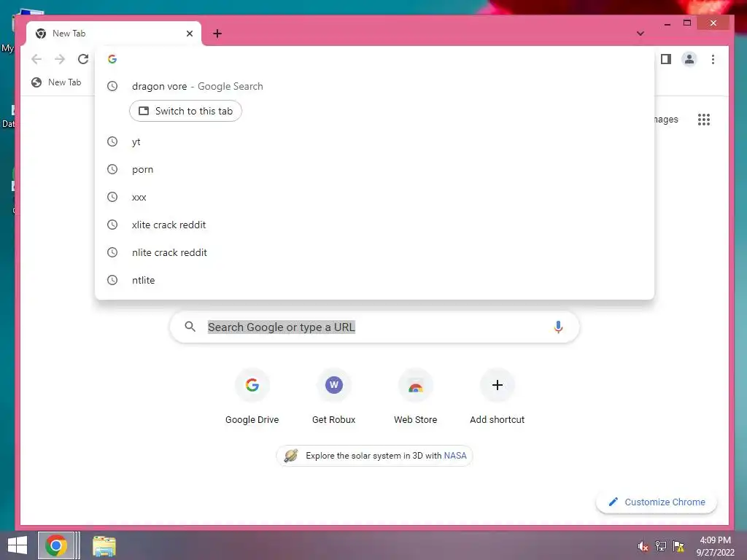Select the xxx history suggestion
747x560 pixels.
tap(374, 197)
